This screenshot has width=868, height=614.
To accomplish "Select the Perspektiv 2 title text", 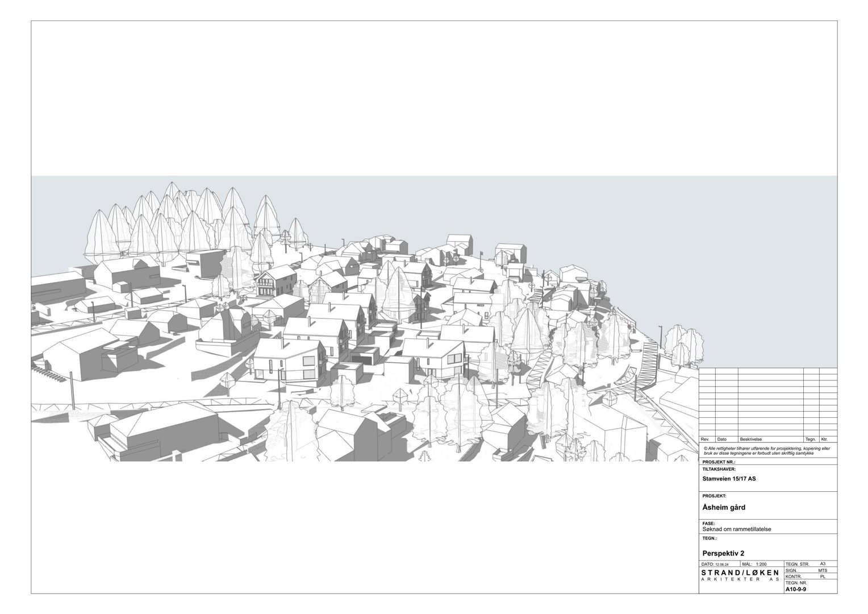I will pyautogui.click(x=723, y=553).
